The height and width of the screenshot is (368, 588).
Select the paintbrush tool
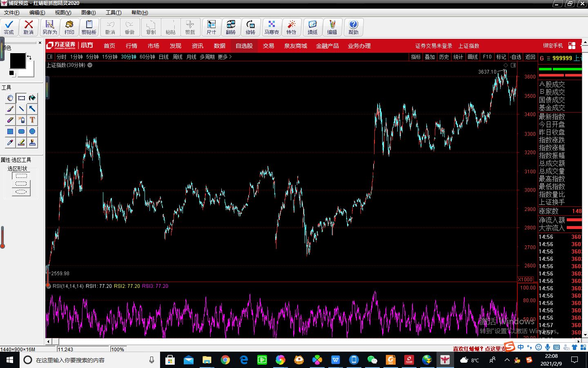[10, 109]
